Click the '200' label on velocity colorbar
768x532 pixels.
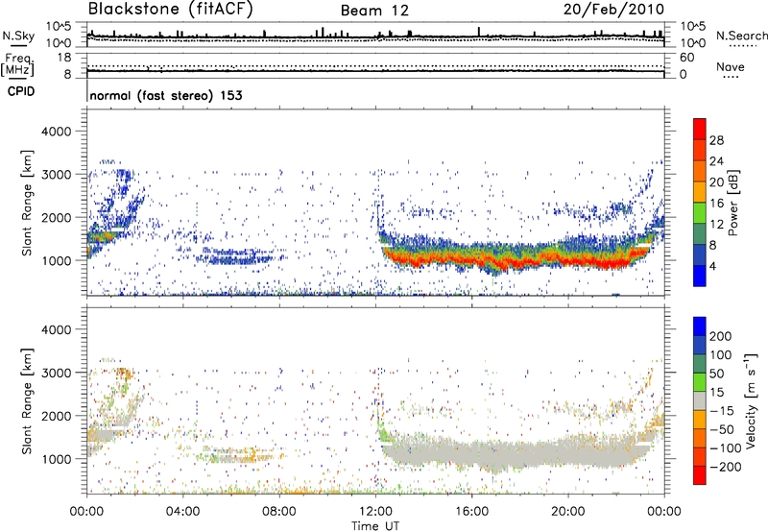coord(721,336)
